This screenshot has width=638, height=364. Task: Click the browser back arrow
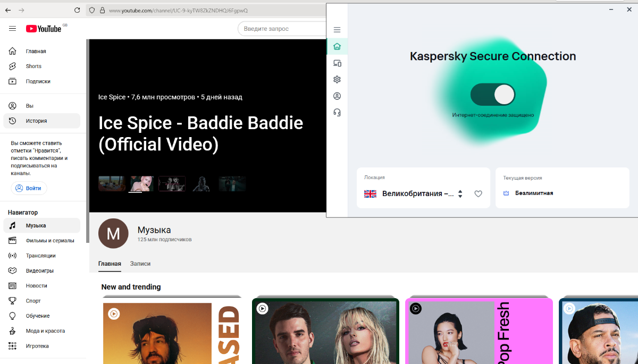click(x=8, y=10)
